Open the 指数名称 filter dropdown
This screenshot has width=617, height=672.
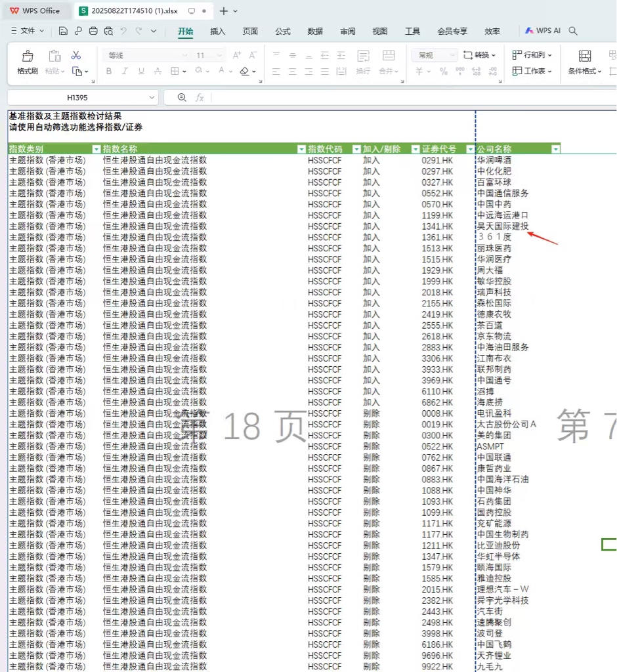click(301, 149)
